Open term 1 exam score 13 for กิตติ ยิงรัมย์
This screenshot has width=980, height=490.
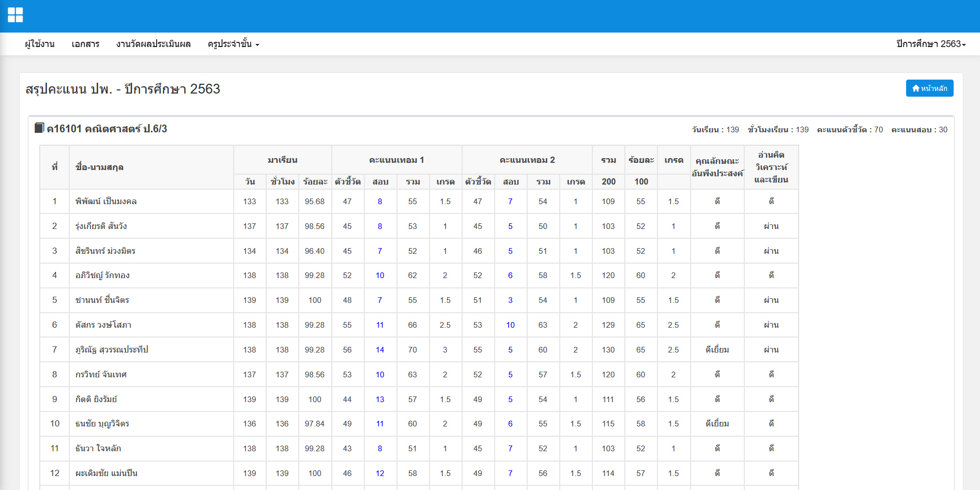(x=380, y=400)
